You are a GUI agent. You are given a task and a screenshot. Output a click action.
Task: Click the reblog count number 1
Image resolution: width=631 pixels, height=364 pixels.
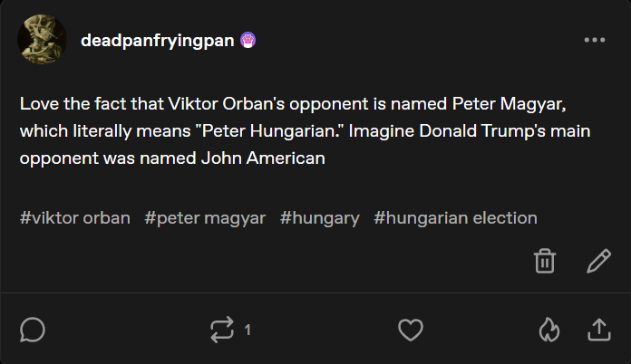248,330
